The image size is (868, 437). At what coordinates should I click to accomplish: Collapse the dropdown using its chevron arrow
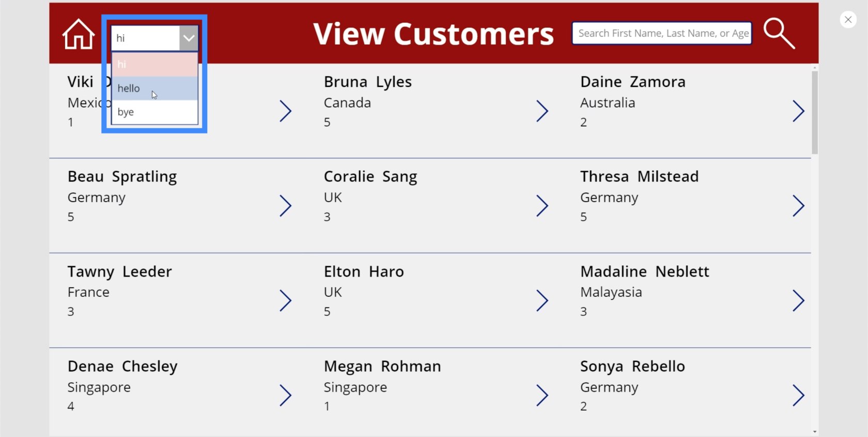click(x=189, y=38)
